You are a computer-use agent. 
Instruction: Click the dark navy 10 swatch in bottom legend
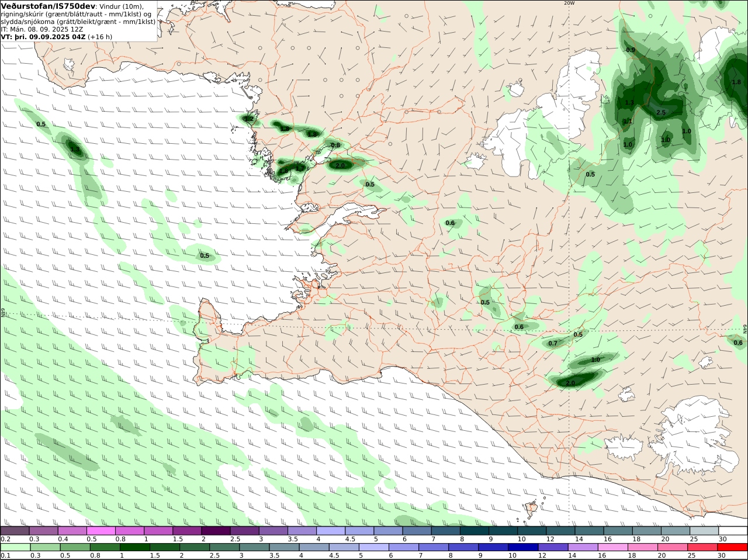[x=522, y=547]
